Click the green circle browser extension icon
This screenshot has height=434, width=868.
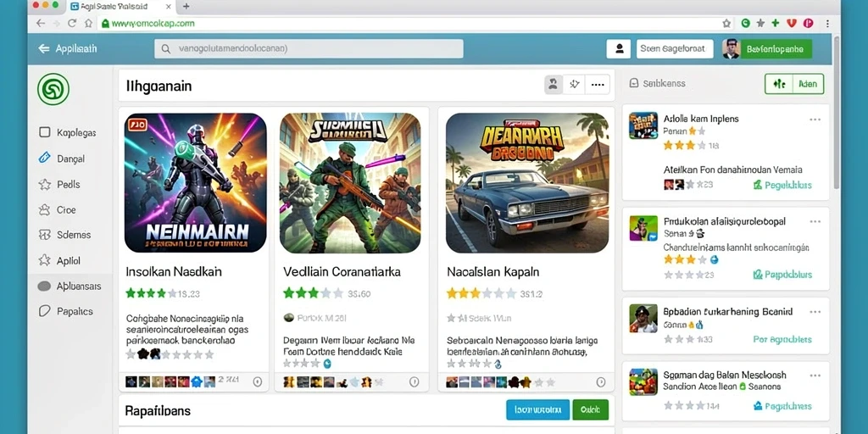click(x=745, y=23)
